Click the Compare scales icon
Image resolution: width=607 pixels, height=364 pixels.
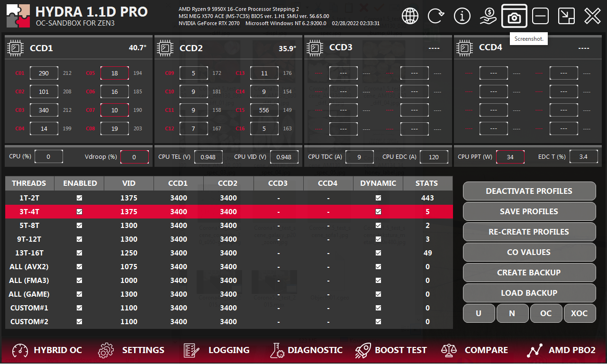click(448, 351)
